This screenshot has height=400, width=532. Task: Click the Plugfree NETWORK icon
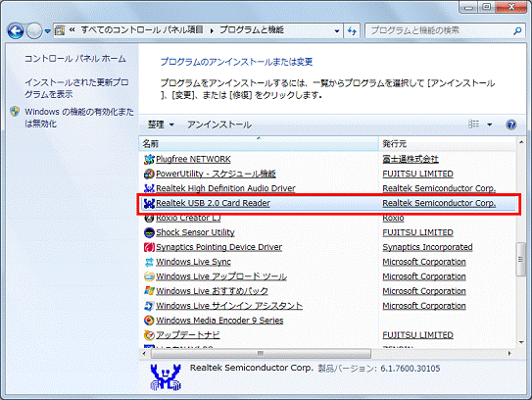[149, 159]
